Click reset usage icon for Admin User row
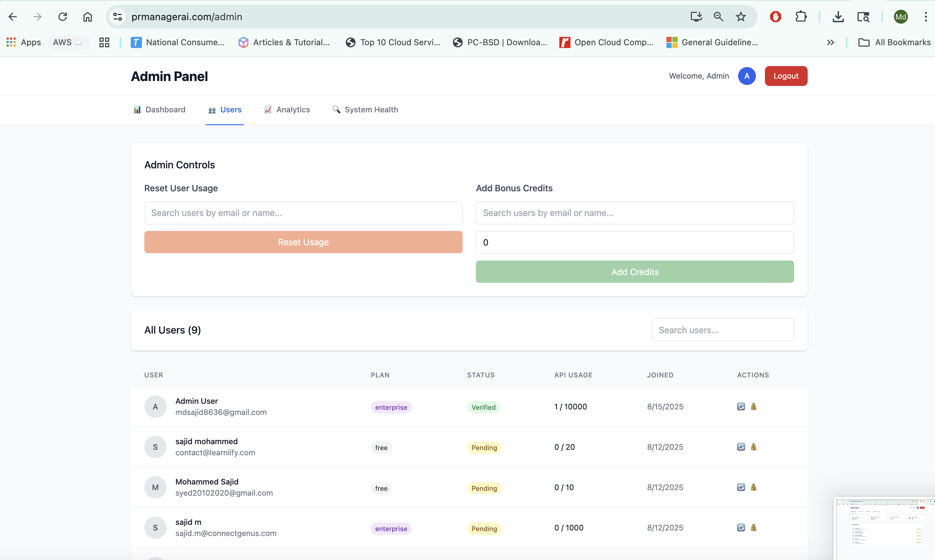 (741, 406)
